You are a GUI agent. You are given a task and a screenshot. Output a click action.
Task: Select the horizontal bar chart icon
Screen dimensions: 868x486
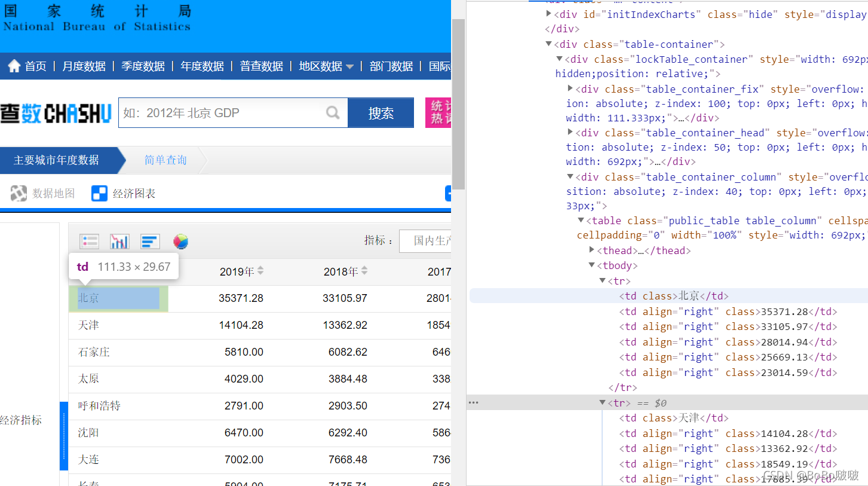click(x=150, y=242)
